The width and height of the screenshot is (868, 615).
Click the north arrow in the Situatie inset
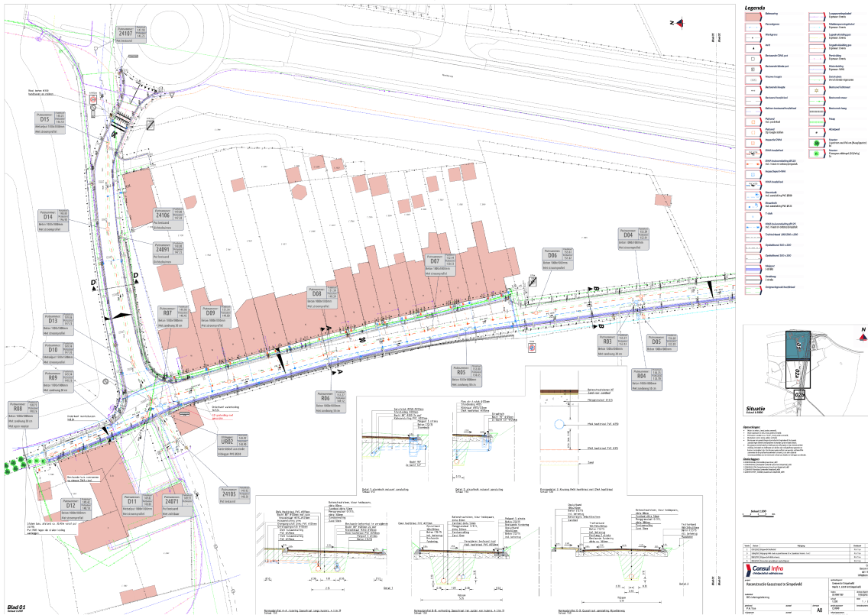[863, 334]
